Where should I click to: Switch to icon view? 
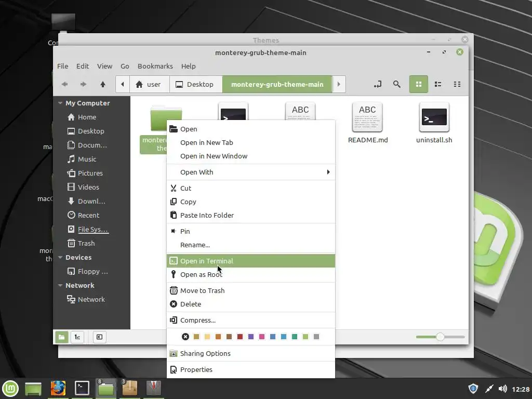pyautogui.click(x=419, y=84)
